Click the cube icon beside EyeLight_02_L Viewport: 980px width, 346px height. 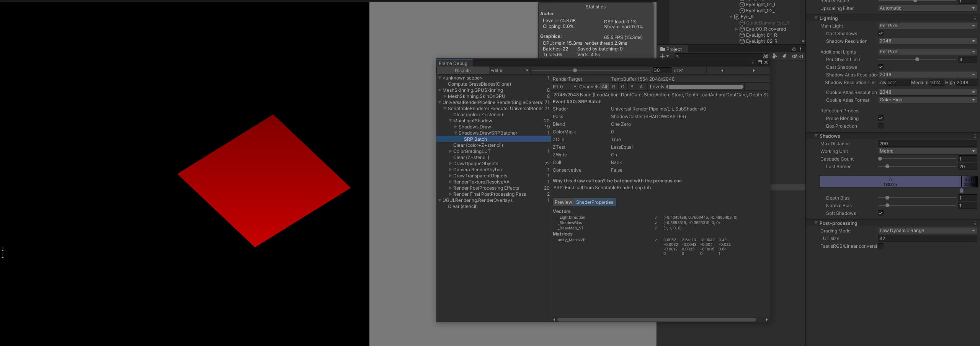click(742, 11)
